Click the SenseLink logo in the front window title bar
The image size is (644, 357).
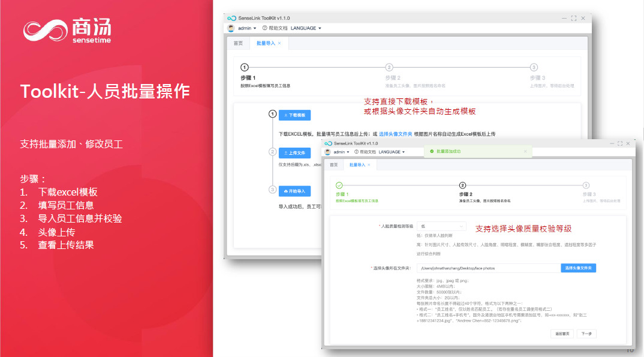point(328,143)
